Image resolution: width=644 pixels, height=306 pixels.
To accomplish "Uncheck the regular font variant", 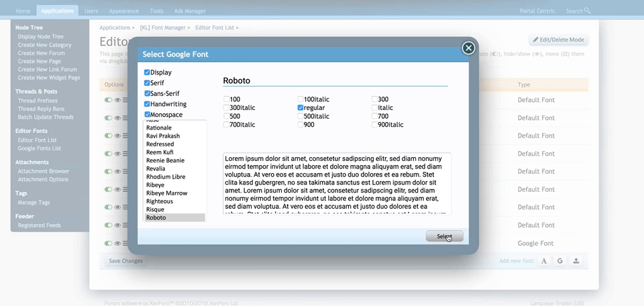I will 301,108.
